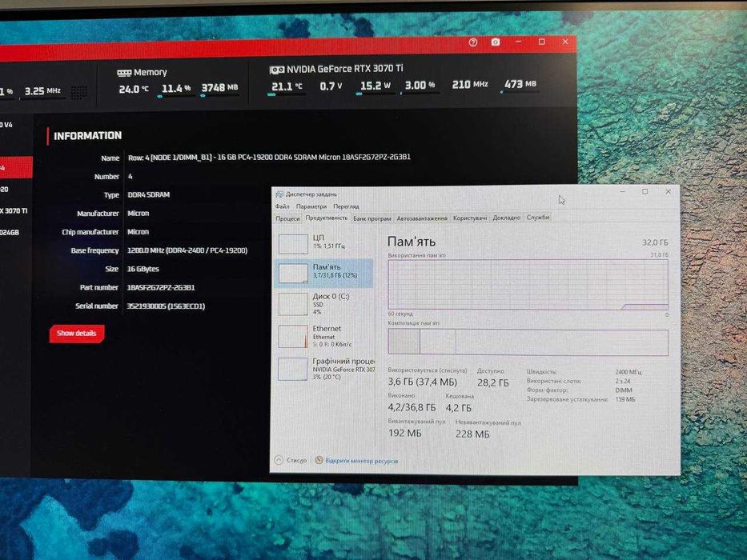Close the Task Manager window
The height and width of the screenshot is (560, 747).
668,191
